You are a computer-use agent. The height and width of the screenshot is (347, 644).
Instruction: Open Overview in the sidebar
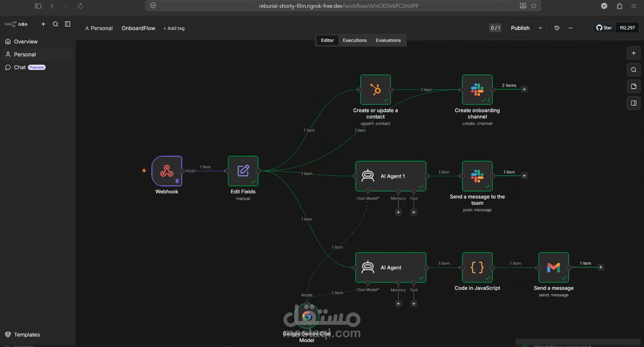(x=37, y=42)
